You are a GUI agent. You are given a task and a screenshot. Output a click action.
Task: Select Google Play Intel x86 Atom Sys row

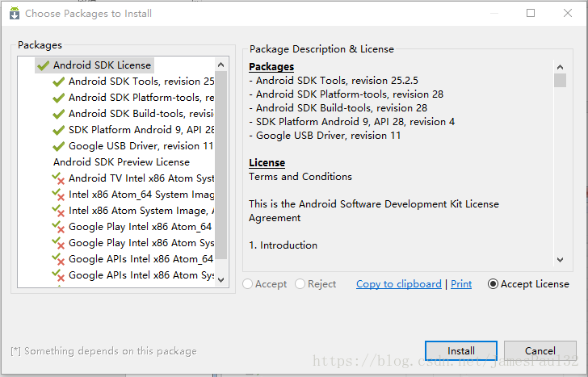tap(133, 242)
